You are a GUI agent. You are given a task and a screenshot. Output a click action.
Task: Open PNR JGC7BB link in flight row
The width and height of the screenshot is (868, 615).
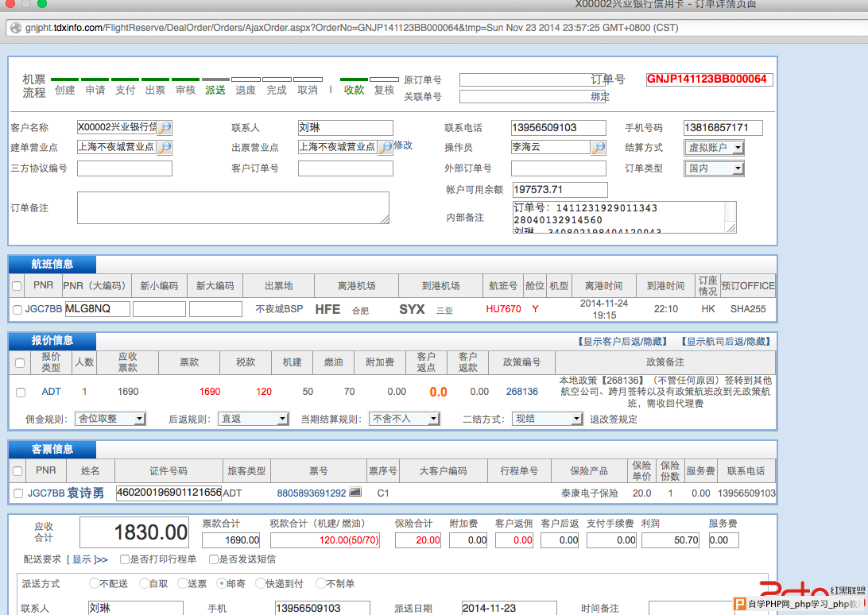click(x=43, y=309)
